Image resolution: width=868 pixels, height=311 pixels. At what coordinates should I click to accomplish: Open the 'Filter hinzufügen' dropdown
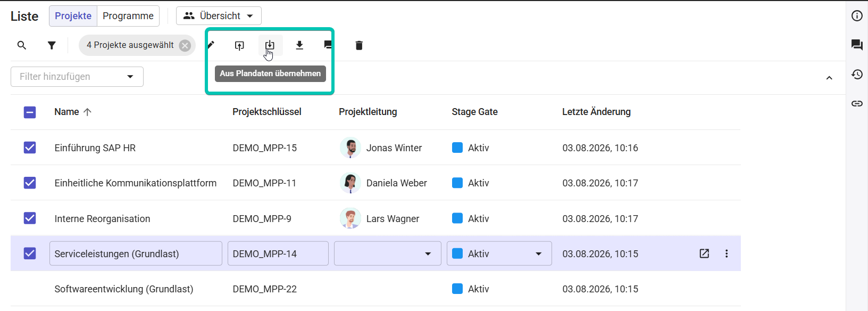[77, 77]
